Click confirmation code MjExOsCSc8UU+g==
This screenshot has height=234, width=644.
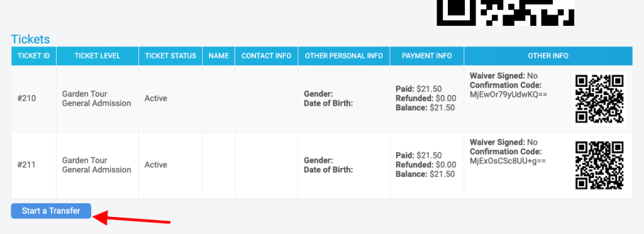point(508,161)
